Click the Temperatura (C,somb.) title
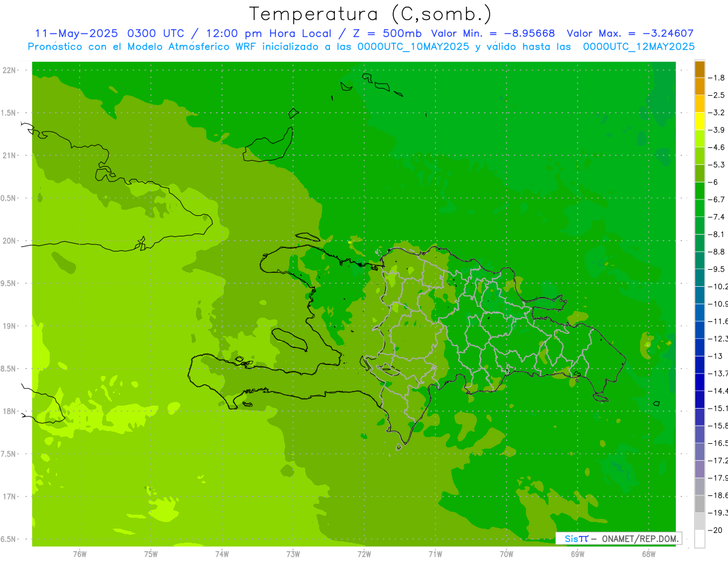 coord(370,14)
